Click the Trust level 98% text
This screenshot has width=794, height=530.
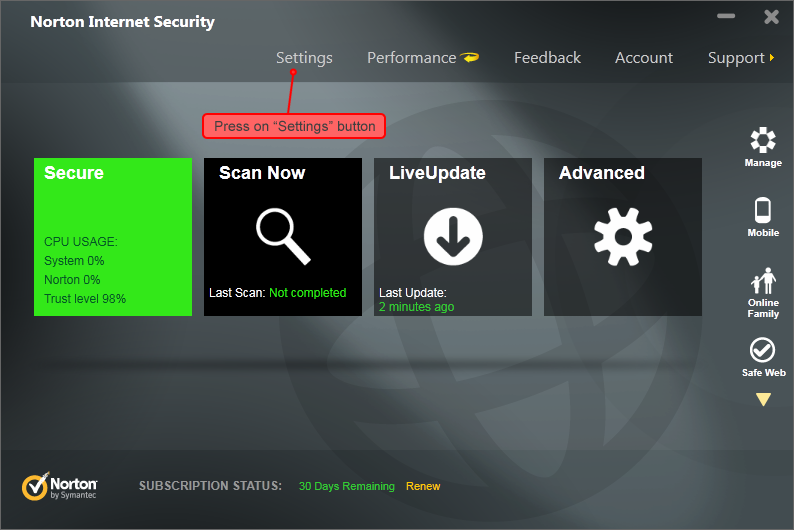(x=85, y=299)
